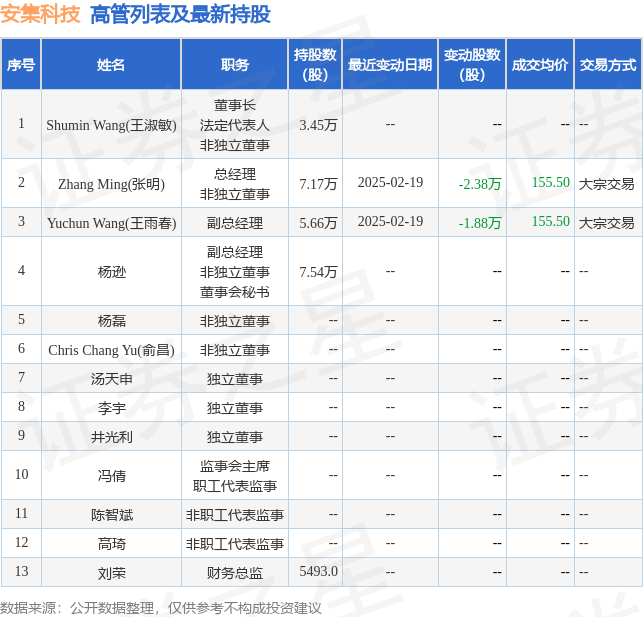Click 法定代表人 position text

pyautogui.click(x=235, y=125)
